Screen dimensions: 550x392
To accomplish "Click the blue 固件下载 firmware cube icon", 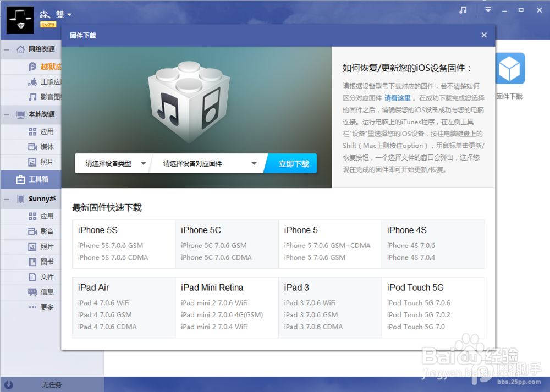I will coord(510,68).
